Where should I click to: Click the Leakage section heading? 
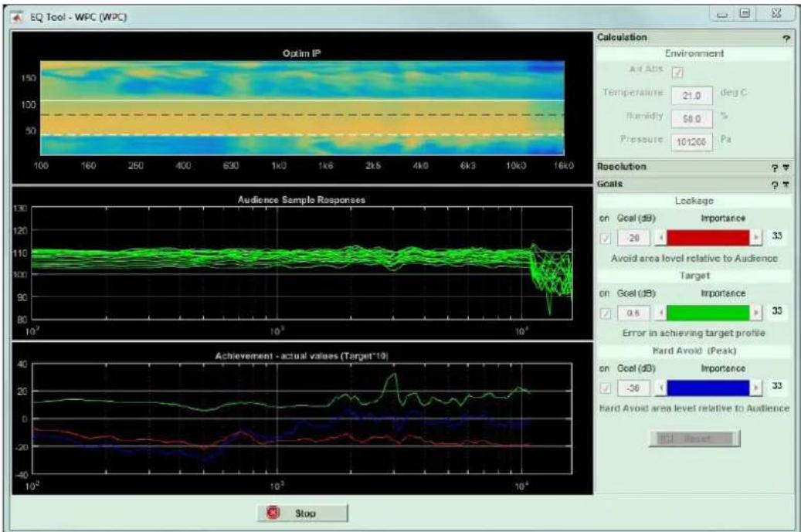694,202
